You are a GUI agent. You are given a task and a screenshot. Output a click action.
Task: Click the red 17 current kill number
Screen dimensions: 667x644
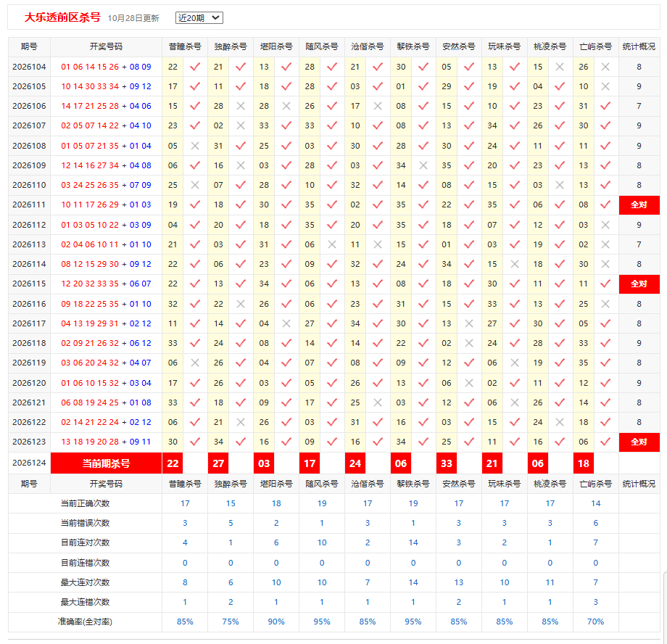point(310,463)
